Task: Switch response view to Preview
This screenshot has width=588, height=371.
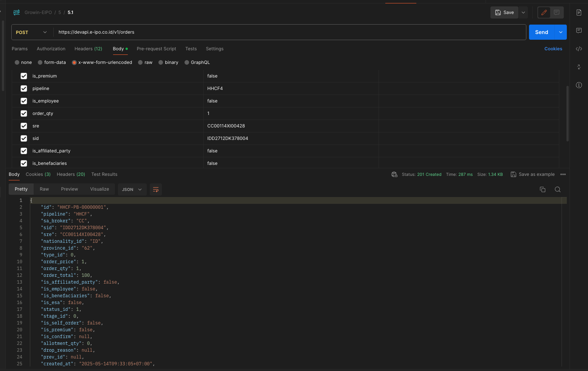Action: click(70, 189)
